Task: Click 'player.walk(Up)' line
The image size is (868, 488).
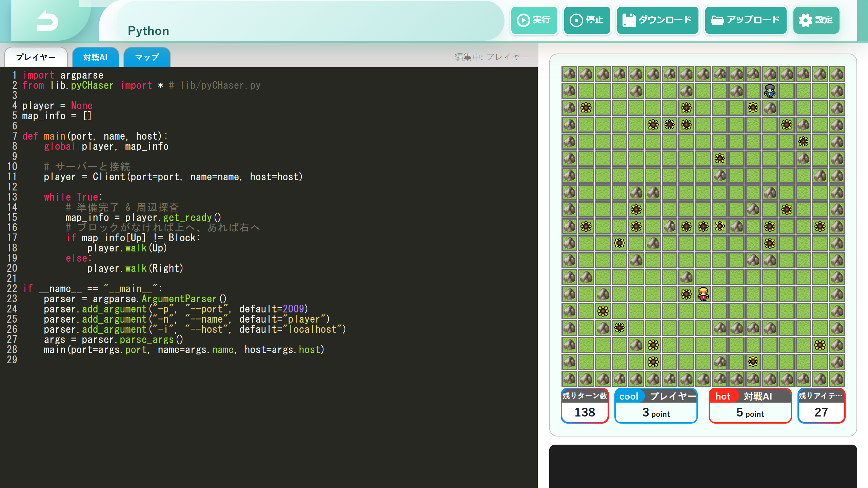Action: click(127, 248)
